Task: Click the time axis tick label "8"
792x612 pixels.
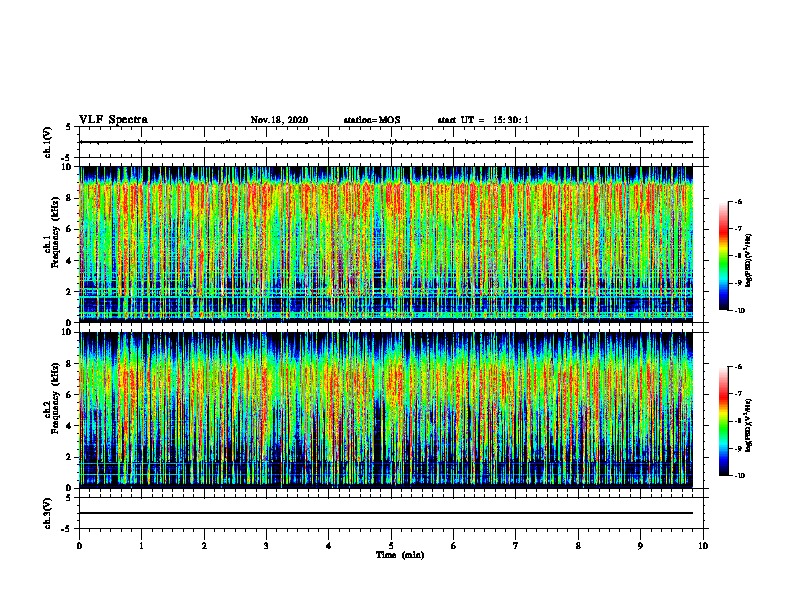Action: (578, 546)
